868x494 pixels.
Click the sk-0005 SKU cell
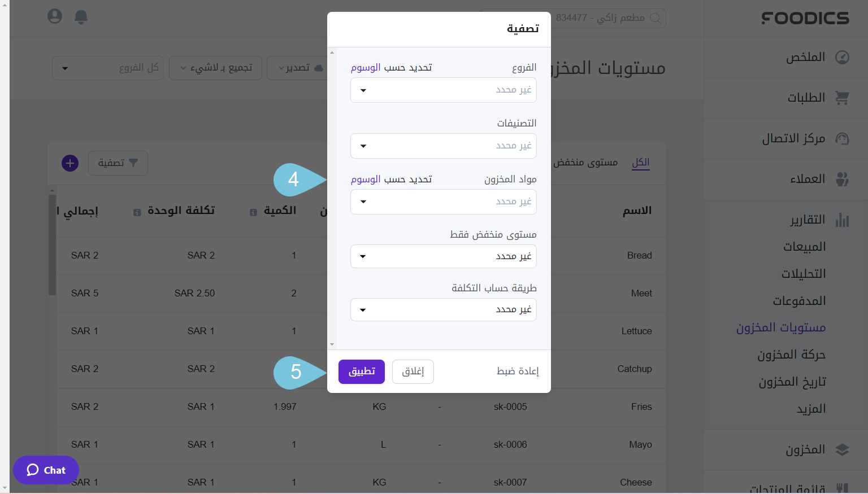pyautogui.click(x=510, y=407)
